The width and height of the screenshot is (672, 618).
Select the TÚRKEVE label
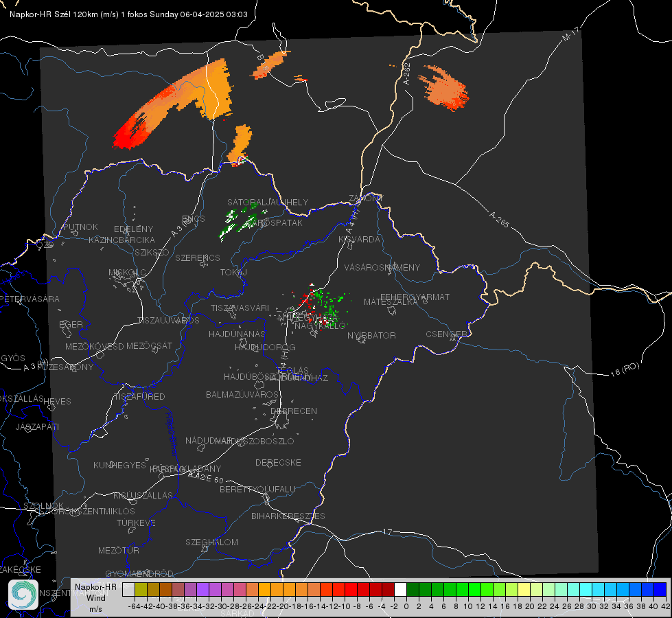pos(137,523)
